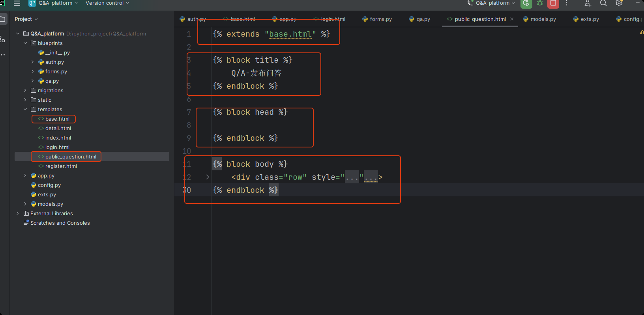
Task: Switch to the config editor tab
Action: tap(629, 19)
